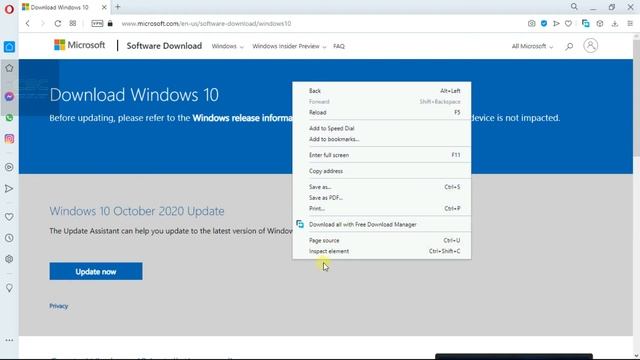
Task: Click the Microsoft site search icon
Action: coord(569,46)
